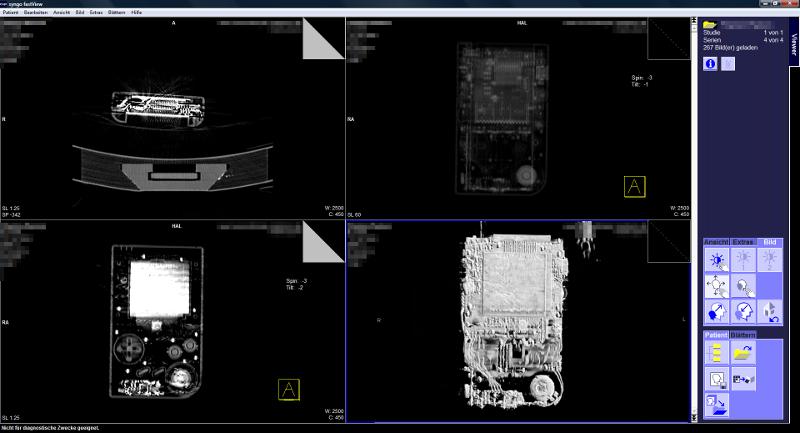Select the axial CT slice view
This screenshot has width=800, height=433.
pyautogui.click(x=172, y=118)
